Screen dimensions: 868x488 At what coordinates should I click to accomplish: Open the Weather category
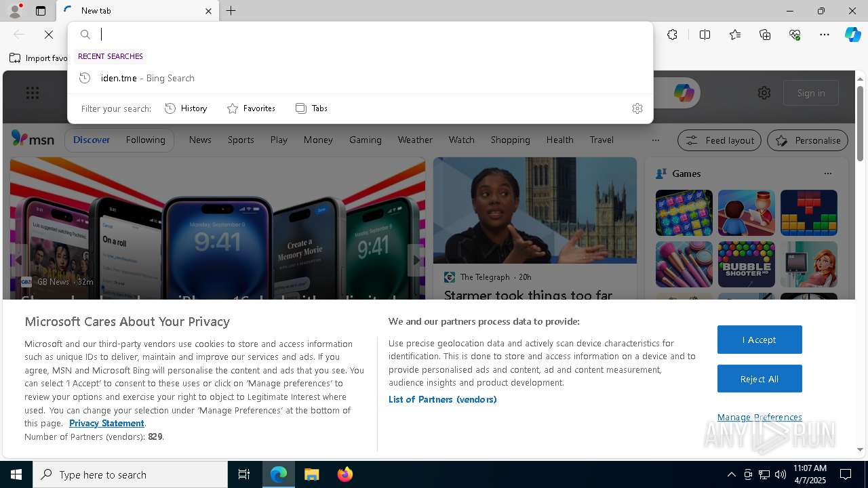[415, 140]
